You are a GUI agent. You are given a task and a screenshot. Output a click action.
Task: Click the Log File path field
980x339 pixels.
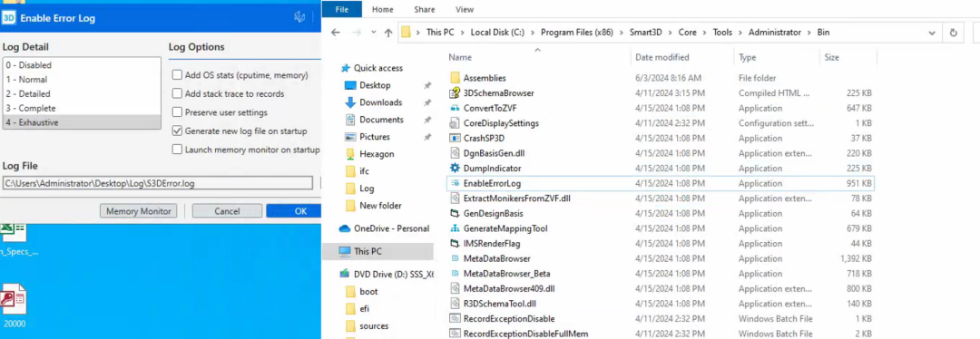tap(158, 183)
